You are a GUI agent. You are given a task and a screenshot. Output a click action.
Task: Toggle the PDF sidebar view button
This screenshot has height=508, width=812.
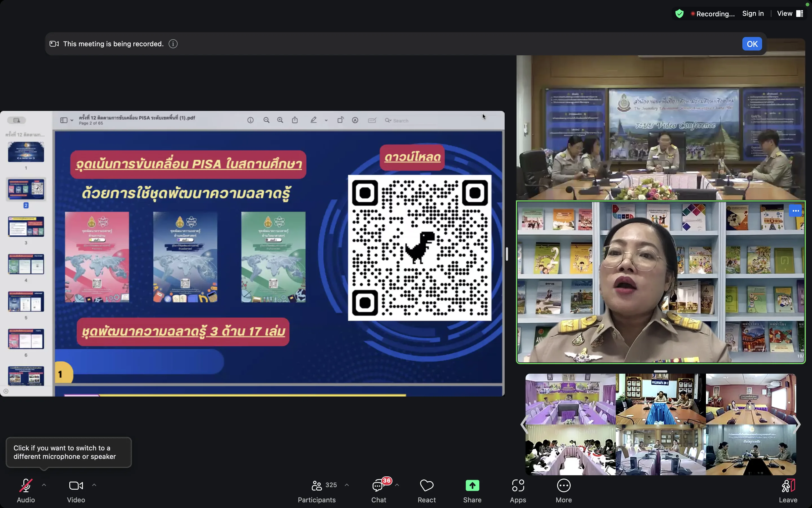(x=64, y=120)
